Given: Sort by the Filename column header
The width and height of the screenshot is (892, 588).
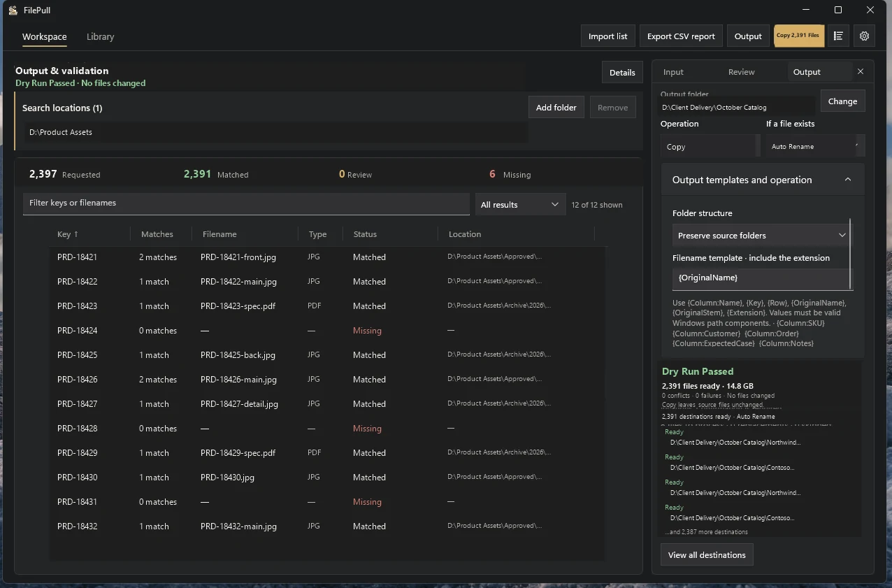Looking at the screenshot, I should 220,234.
